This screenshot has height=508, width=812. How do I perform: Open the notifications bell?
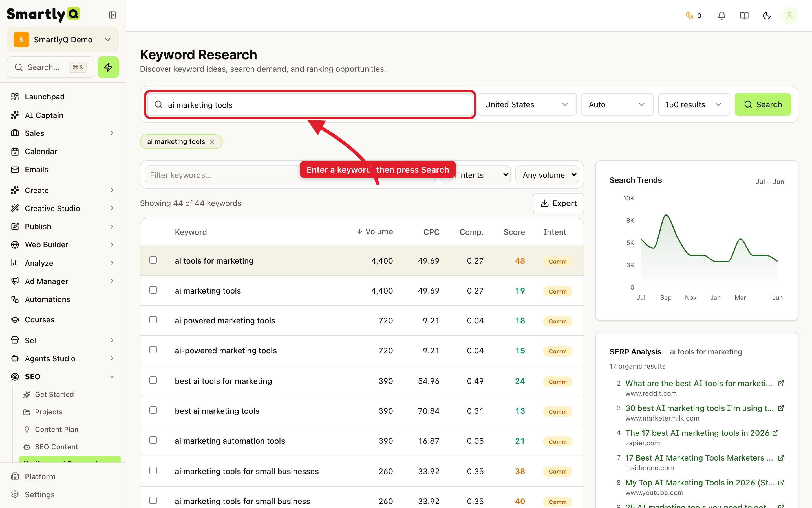(x=721, y=16)
